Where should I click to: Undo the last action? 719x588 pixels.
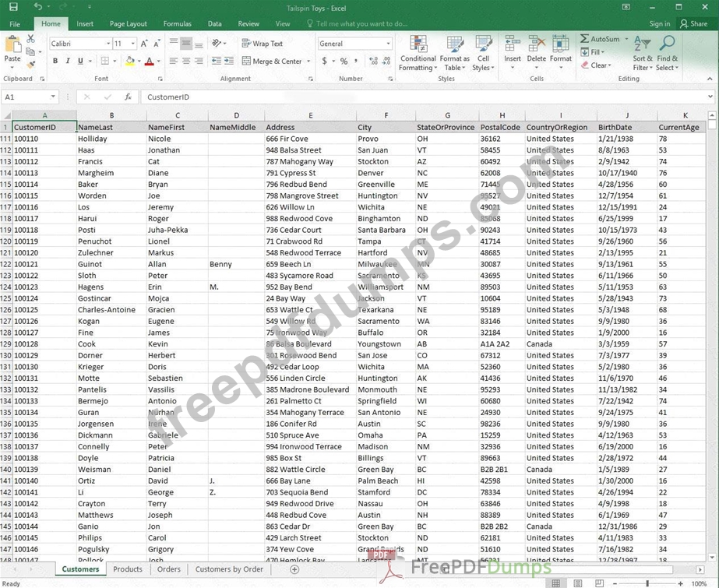[x=37, y=7]
